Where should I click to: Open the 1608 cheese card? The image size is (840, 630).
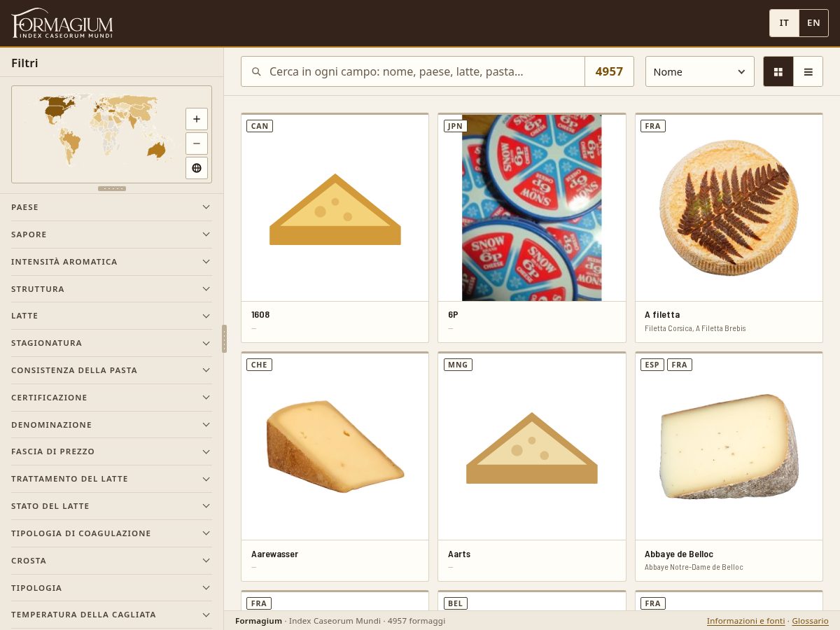click(x=335, y=228)
